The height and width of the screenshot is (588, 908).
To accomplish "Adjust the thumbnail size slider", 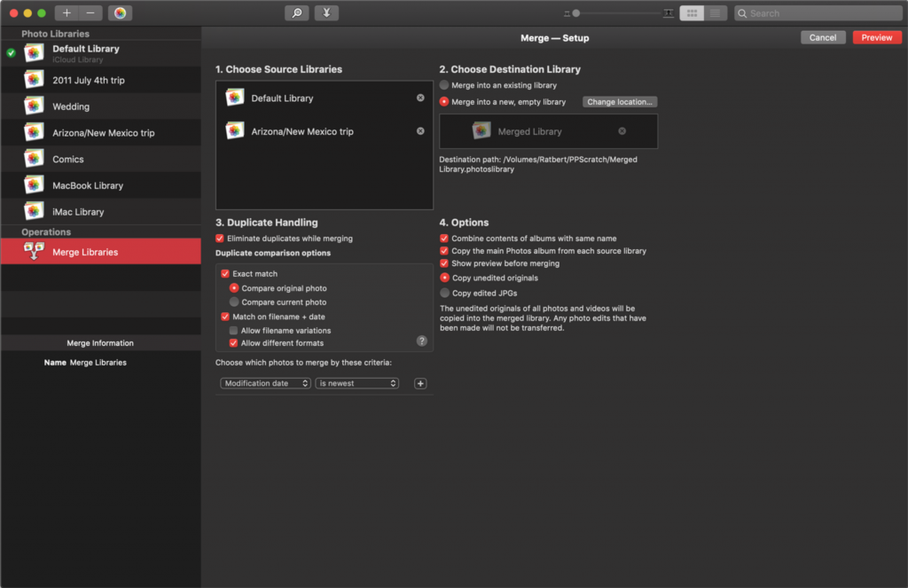I will 576,13.
